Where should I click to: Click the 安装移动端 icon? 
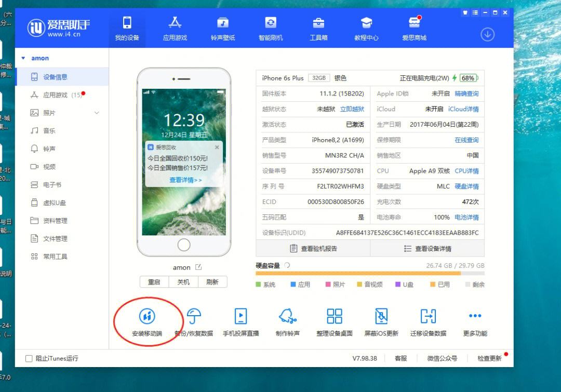(147, 316)
